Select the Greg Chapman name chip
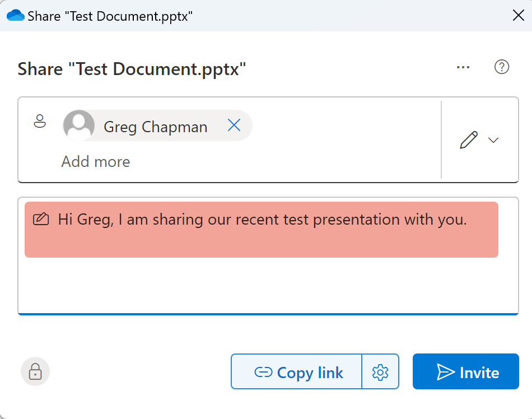This screenshot has height=419, width=532. tap(155, 127)
